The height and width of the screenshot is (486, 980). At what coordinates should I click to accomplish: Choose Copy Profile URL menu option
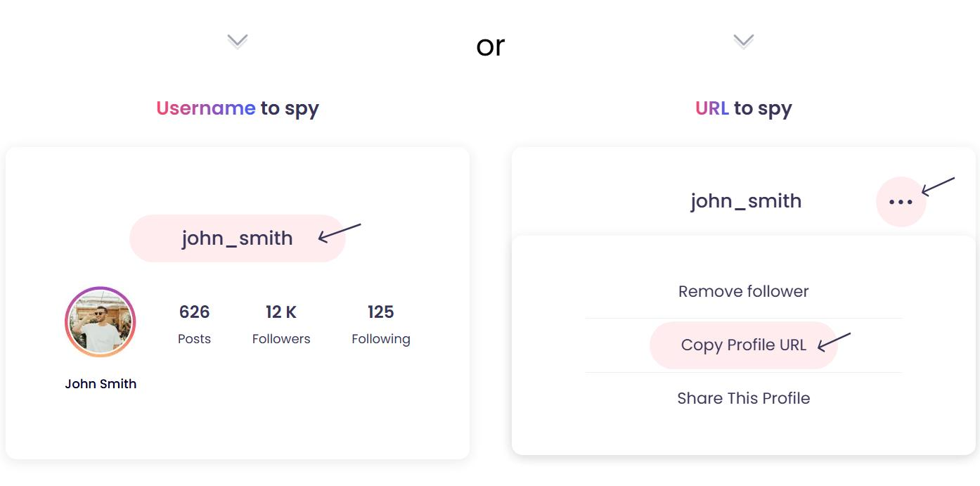coord(743,345)
